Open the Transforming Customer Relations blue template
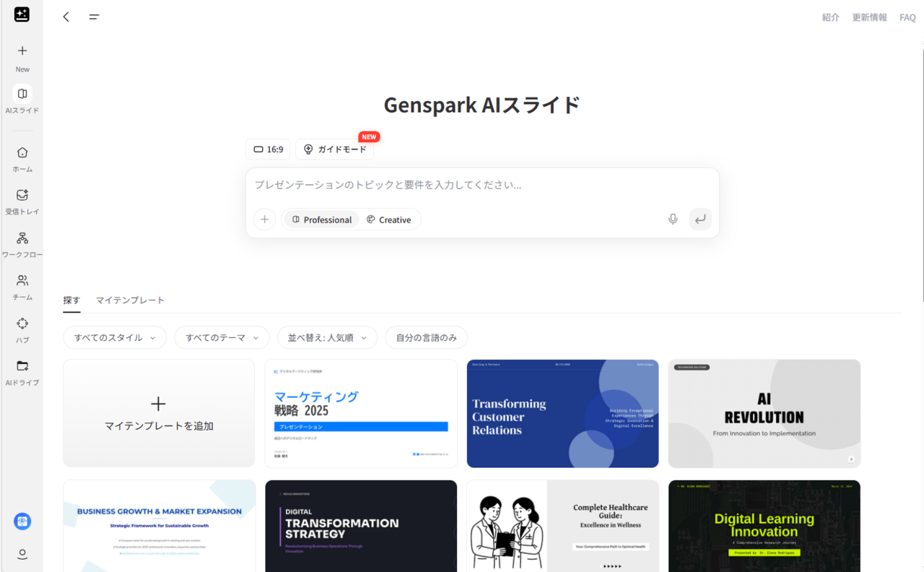This screenshot has height=572, width=924. [562, 414]
